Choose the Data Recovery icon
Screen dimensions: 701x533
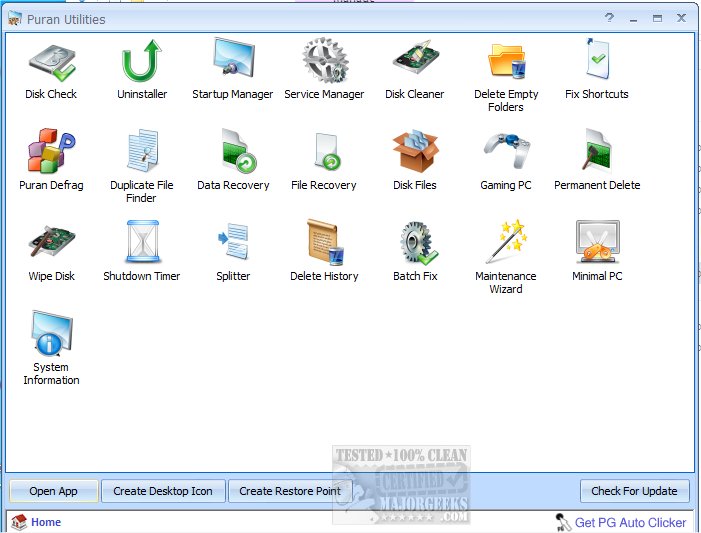click(233, 153)
